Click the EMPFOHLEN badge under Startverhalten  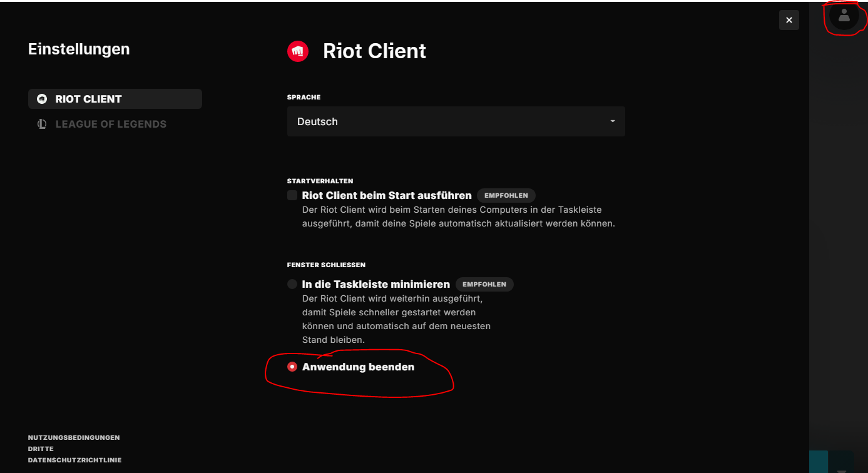click(x=506, y=195)
